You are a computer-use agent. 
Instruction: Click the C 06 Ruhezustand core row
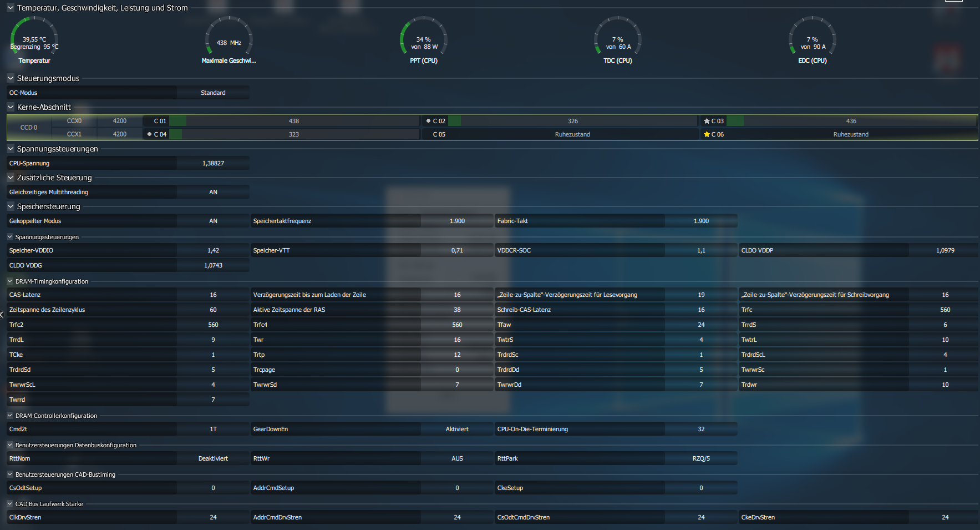click(x=838, y=134)
